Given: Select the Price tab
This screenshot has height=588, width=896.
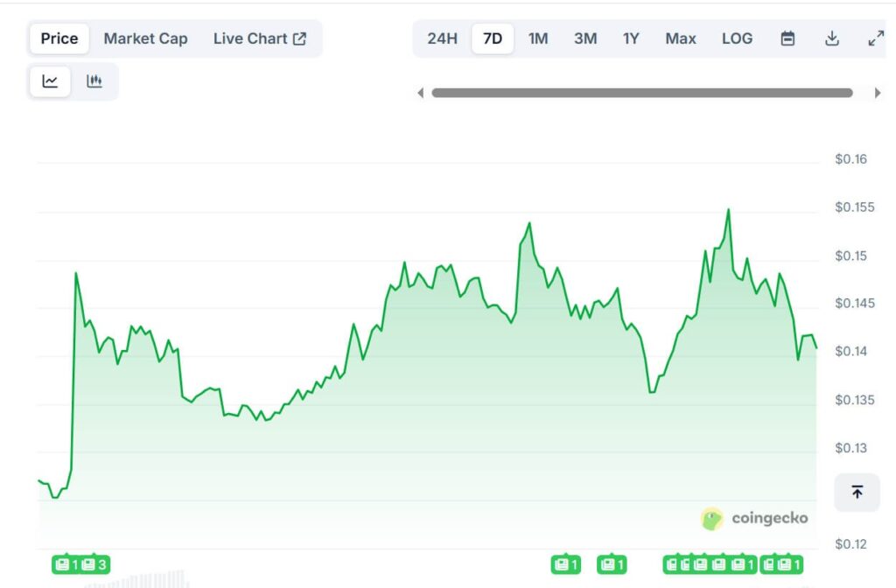Looking at the screenshot, I should tap(59, 38).
